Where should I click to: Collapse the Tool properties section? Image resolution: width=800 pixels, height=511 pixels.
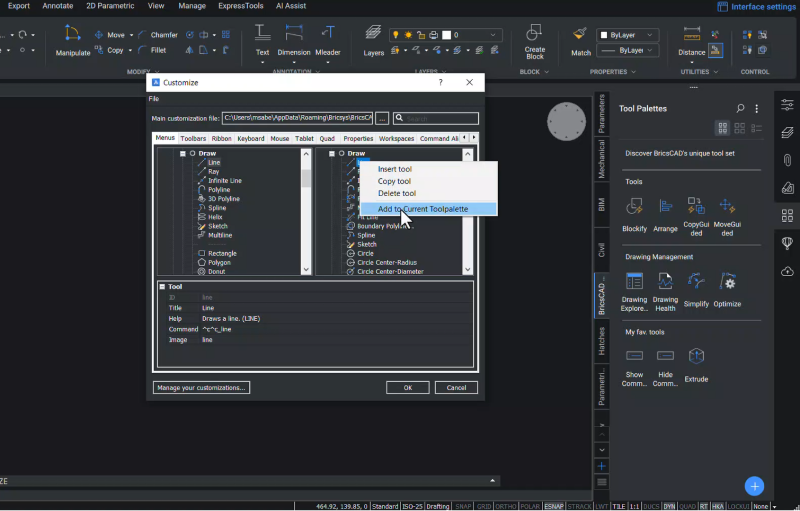162,287
